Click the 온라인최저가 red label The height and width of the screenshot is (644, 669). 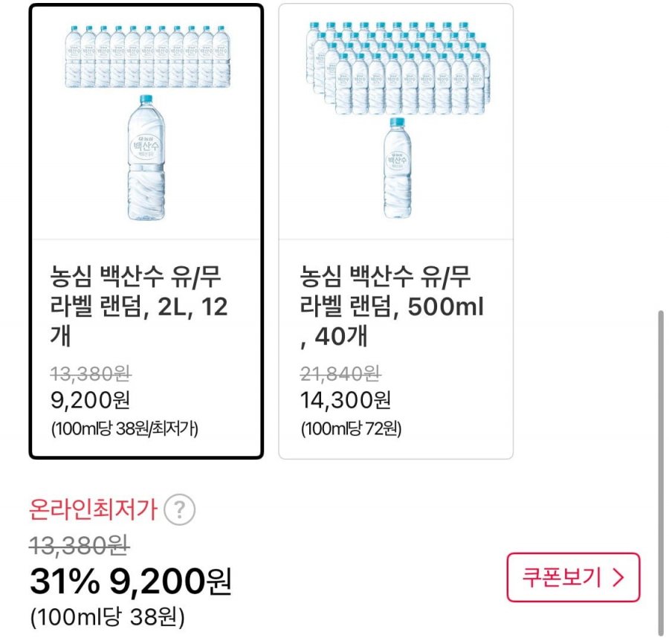93,510
